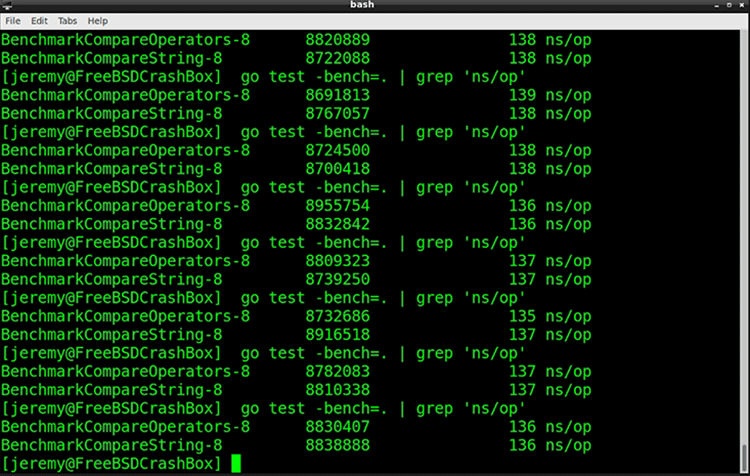Click the iteration count 8916518
The height and width of the screenshot is (476, 750).
338,335
